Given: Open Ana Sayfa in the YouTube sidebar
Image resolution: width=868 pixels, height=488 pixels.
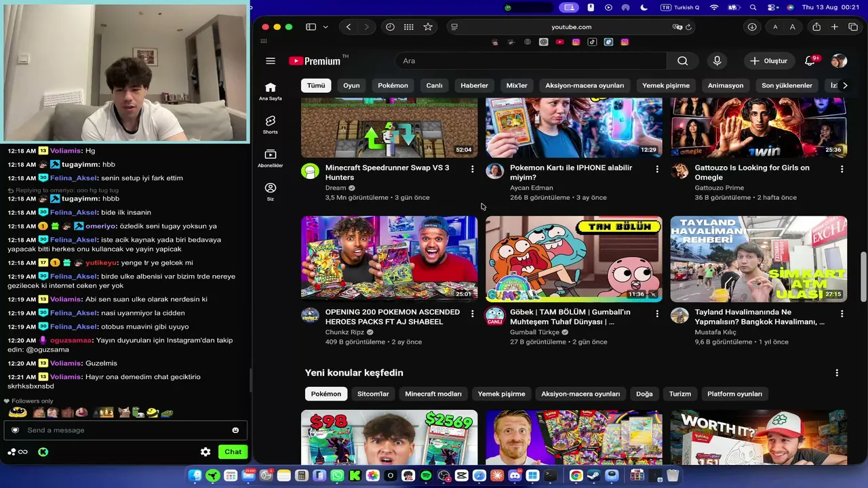Looking at the screenshot, I should [x=271, y=91].
